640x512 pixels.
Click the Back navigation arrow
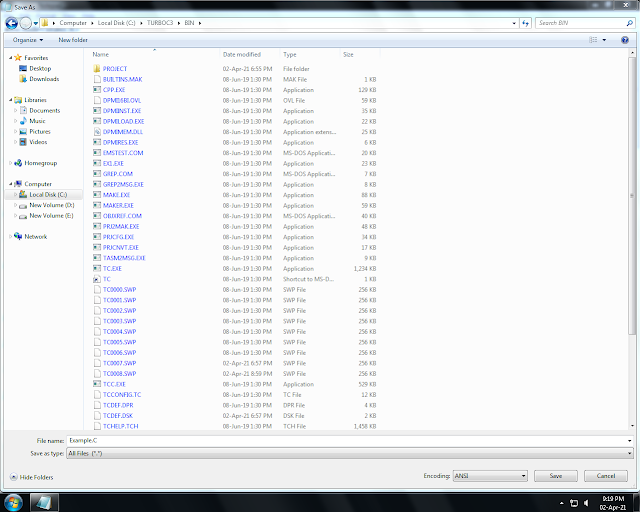[x=11, y=23]
